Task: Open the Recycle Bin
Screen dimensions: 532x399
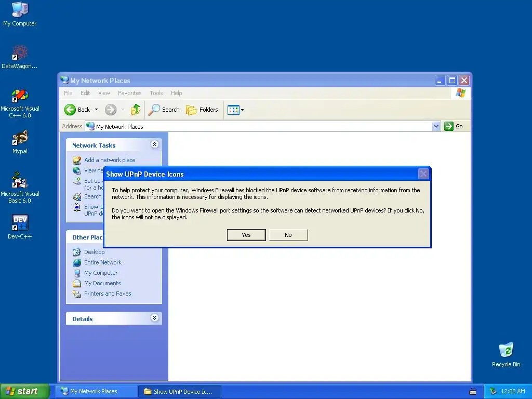Action: tap(506, 354)
